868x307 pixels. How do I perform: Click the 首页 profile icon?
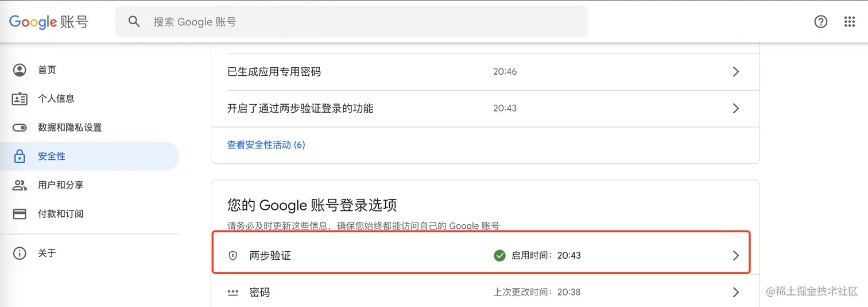[20, 70]
